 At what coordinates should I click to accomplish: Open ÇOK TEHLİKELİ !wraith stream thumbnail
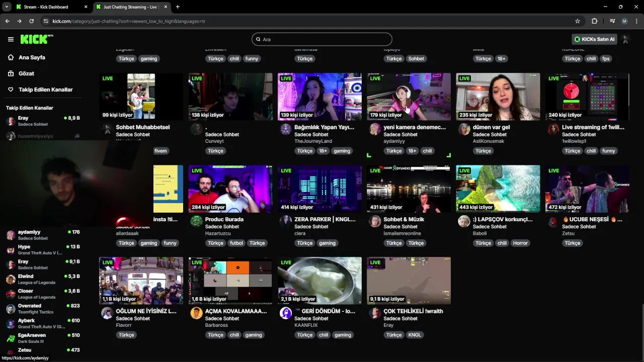409,281
